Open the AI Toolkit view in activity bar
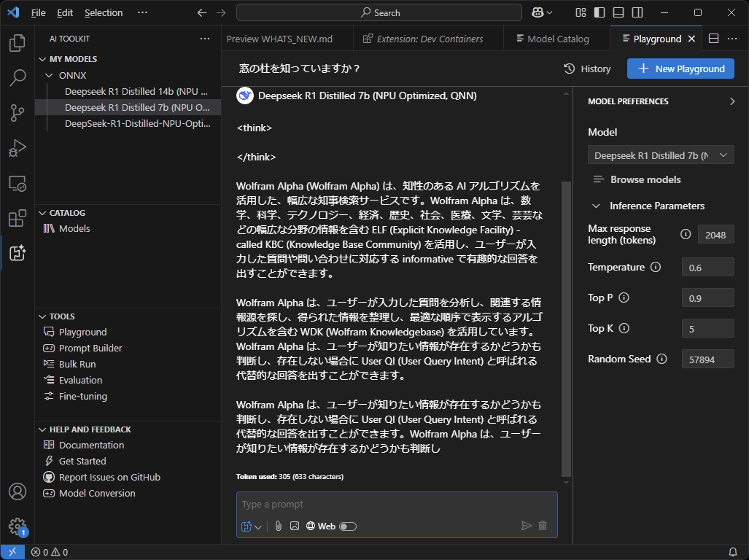This screenshot has width=749, height=560. point(18,253)
